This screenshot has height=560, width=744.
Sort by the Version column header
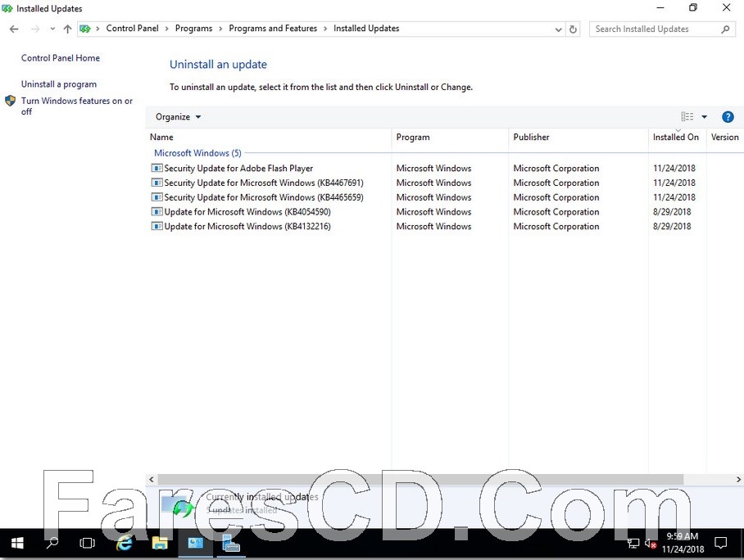click(725, 137)
